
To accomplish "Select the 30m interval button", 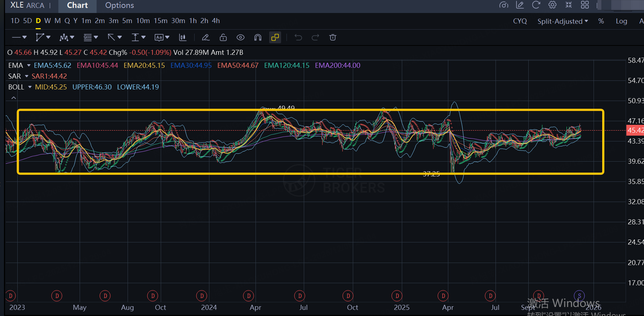I will 178,21.
